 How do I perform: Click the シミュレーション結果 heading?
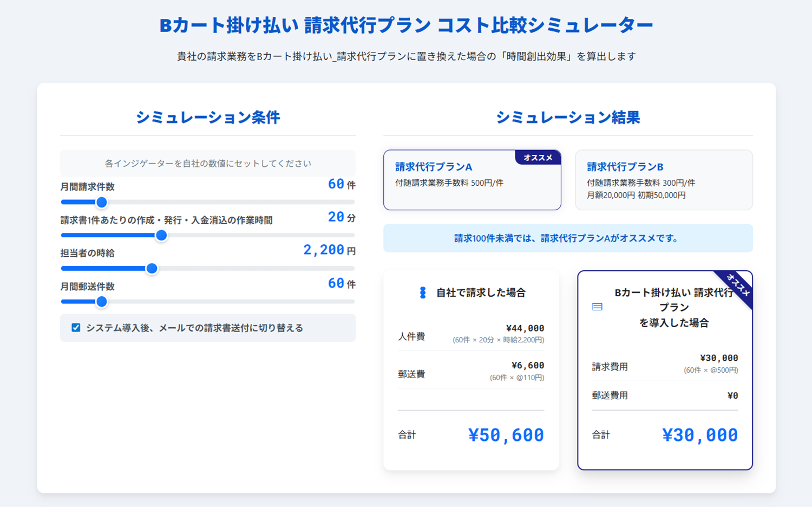(x=568, y=118)
